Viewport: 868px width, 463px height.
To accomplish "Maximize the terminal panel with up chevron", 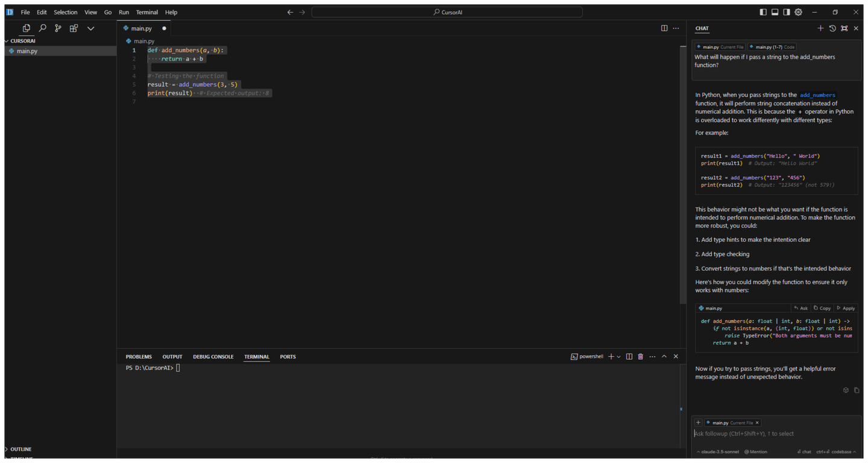I will tap(664, 356).
